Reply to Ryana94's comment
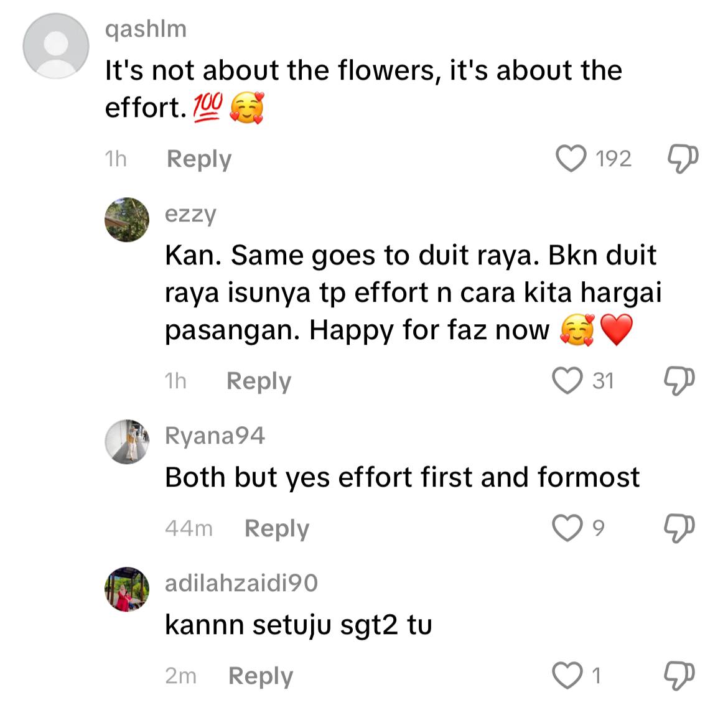 pos(276,528)
